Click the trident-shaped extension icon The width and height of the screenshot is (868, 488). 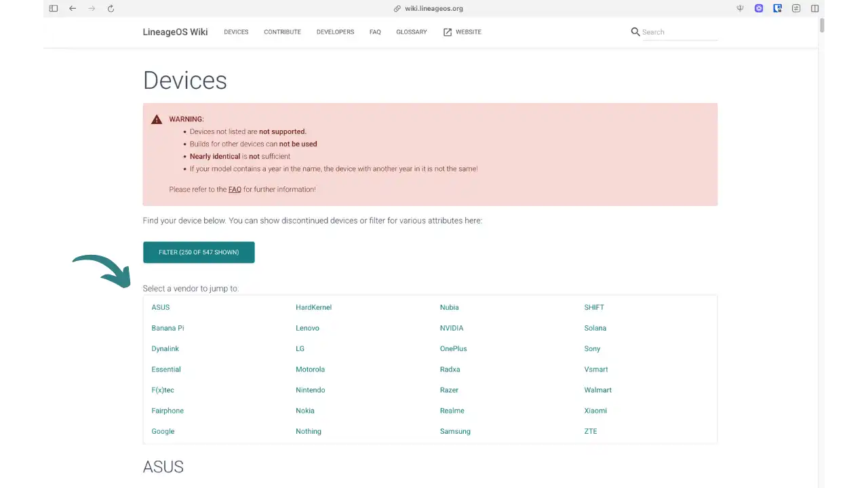click(741, 9)
